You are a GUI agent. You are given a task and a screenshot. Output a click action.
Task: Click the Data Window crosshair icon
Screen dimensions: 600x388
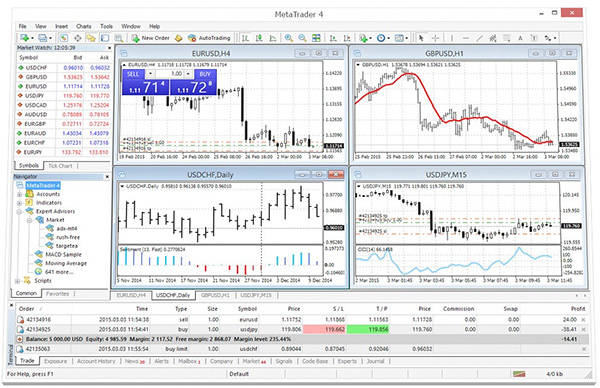pyautogui.click(x=78, y=38)
